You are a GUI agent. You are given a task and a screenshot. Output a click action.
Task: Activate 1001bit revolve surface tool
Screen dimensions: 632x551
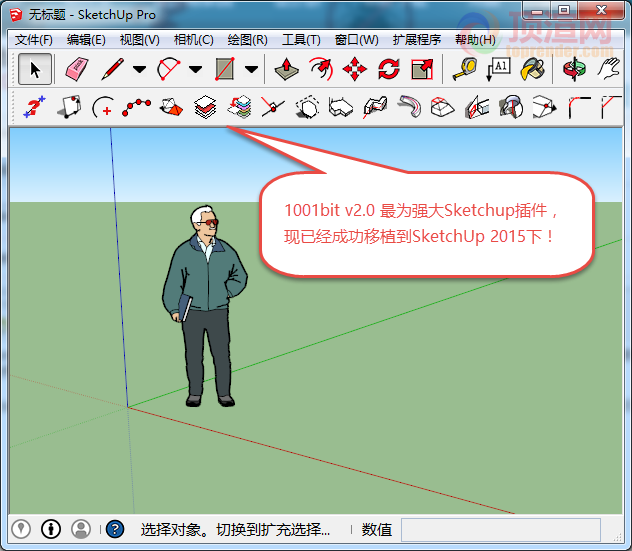pyautogui.click(x=511, y=107)
